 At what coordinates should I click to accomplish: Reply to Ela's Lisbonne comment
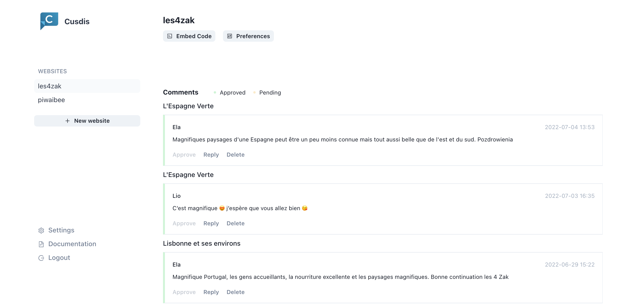pyautogui.click(x=211, y=292)
